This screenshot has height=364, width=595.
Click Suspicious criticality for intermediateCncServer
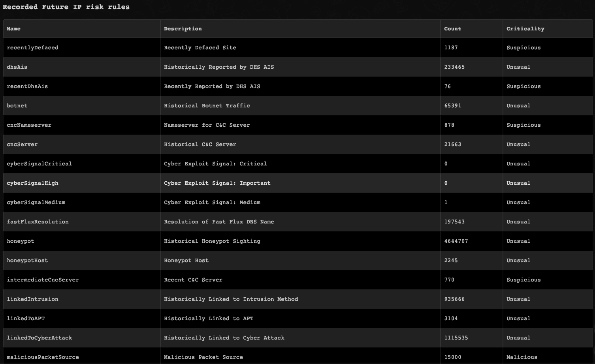tap(523, 280)
